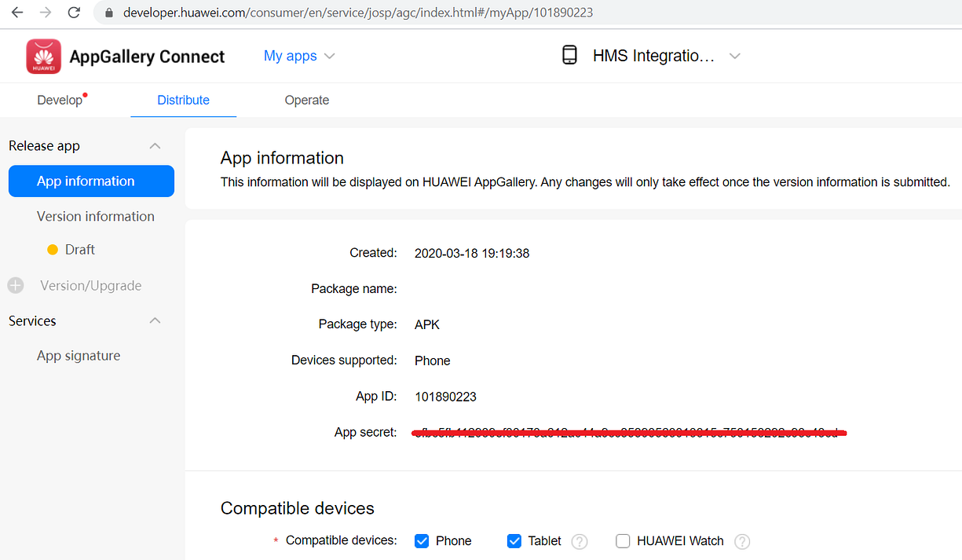Click the yellow Draft status dot
Screen dimensions: 962x560
53,250
